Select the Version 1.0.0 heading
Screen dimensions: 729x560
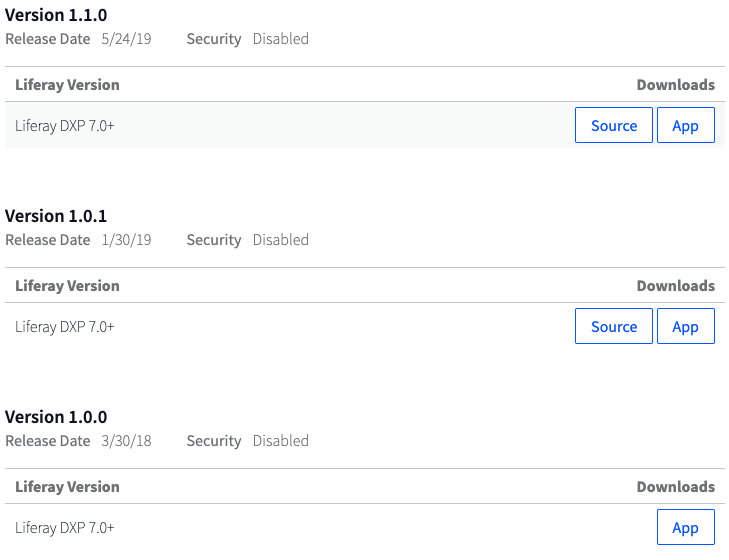click(x=56, y=417)
